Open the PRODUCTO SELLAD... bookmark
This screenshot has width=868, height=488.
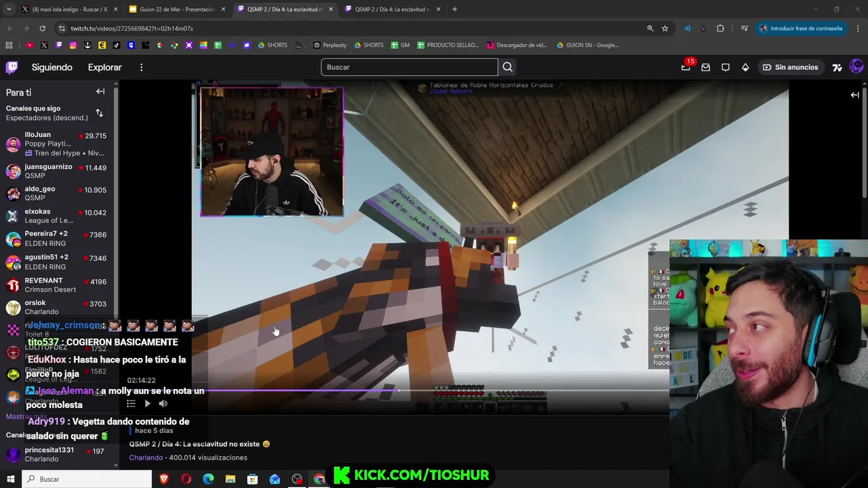448,45
